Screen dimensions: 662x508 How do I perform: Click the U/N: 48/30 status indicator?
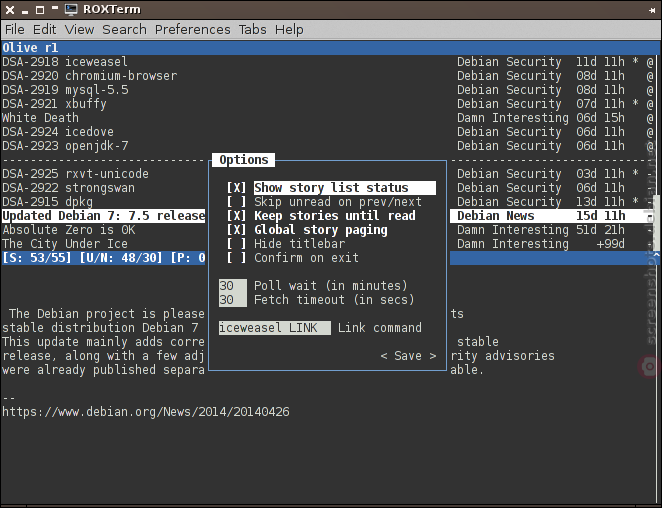coord(121,258)
